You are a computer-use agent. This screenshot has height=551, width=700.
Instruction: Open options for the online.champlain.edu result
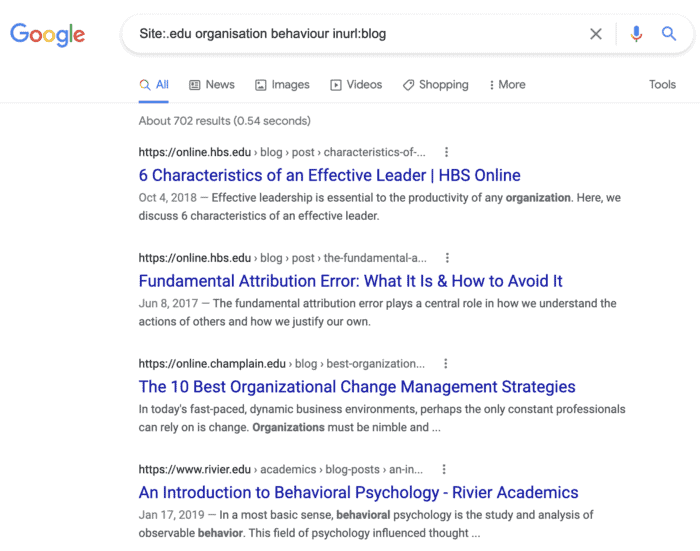pos(445,364)
